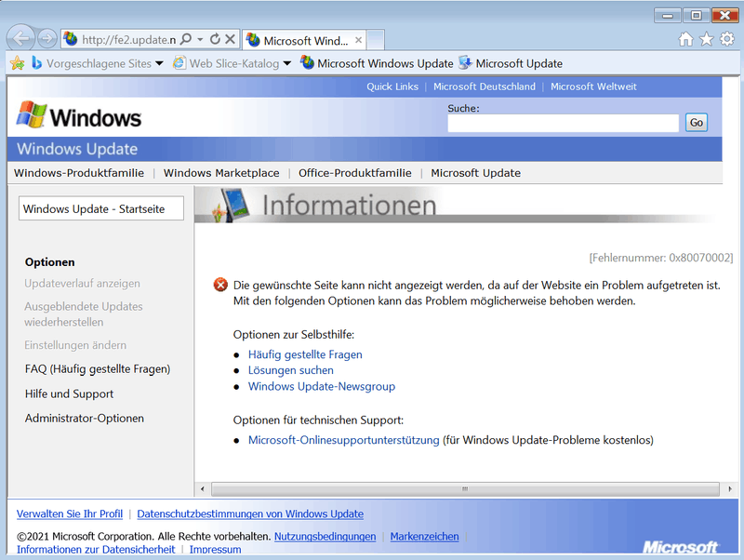This screenshot has height=560, width=744.
Task: Open Lösungen suchen link
Action: click(291, 370)
